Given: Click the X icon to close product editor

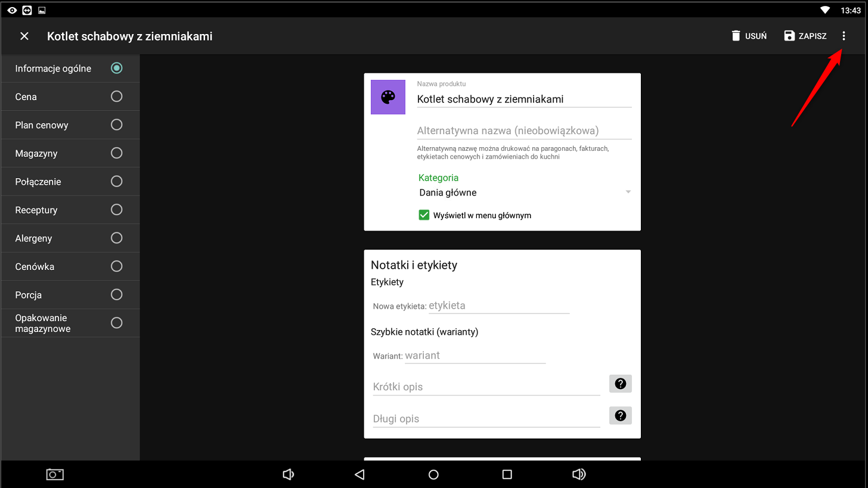Looking at the screenshot, I should tap(24, 36).
